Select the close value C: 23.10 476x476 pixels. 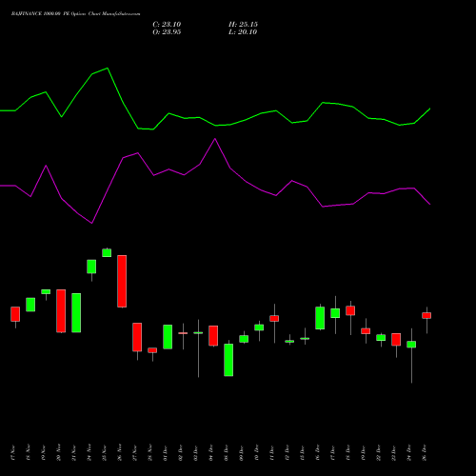click(167, 25)
